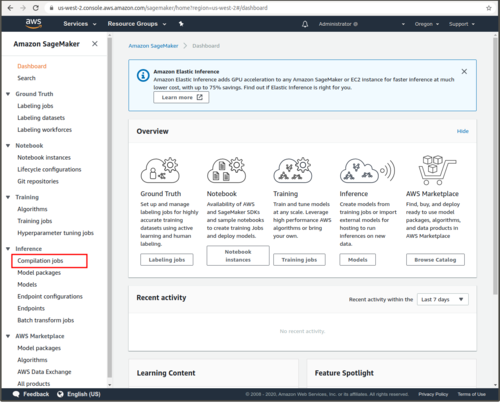Reload the browser page
Image resolution: width=500 pixels, height=418 pixels.
coord(36,8)
